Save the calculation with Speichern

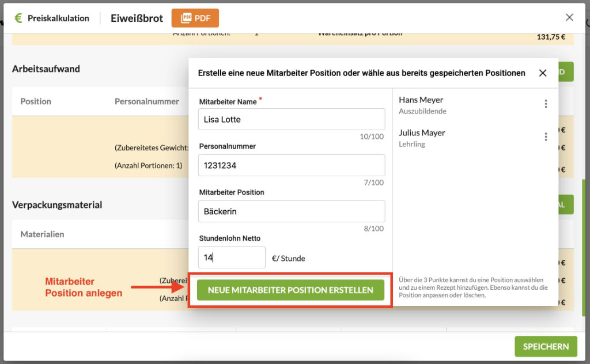tap(545, 346)
